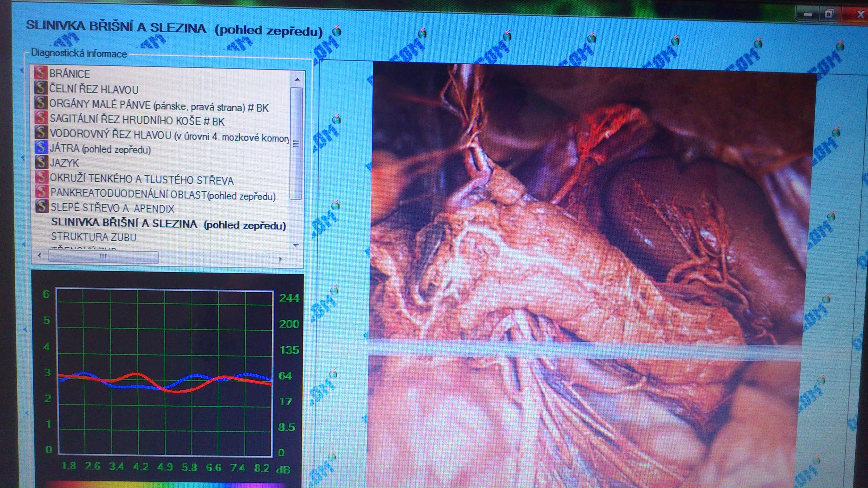Click the vertical scrollbar thumb of the list
Screen dimensions: 868x488
(x=297, y=144)
